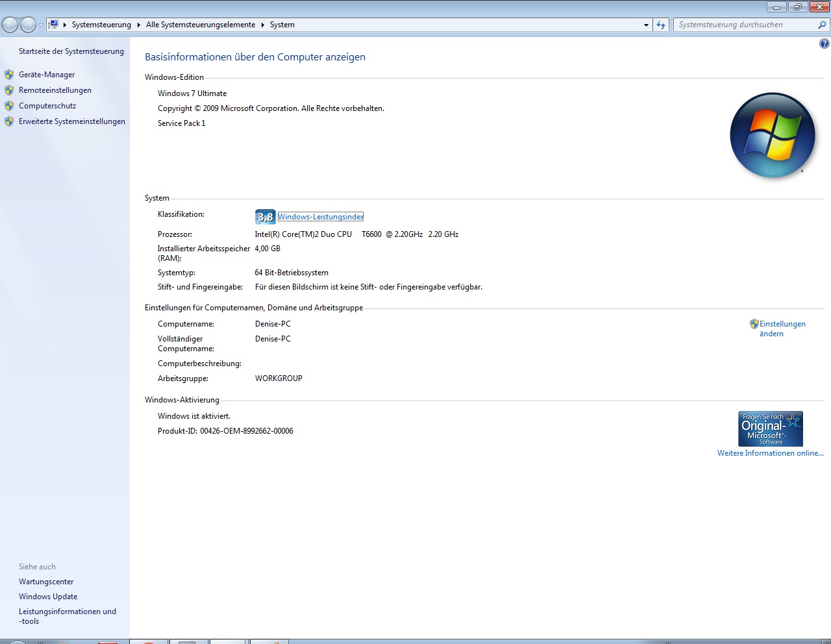
Task: Select Systemsteuerung in the breadcrumb
Action: click(x=101, y=25)
